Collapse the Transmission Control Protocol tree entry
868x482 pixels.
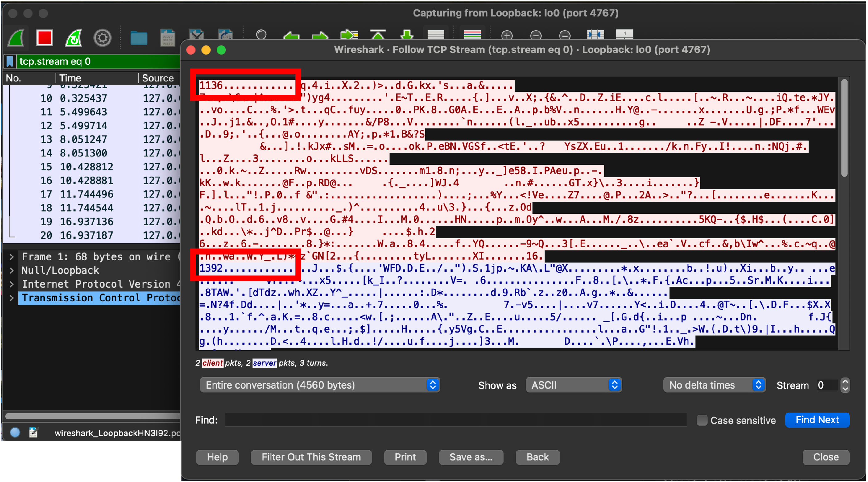(x=12, y=298)
